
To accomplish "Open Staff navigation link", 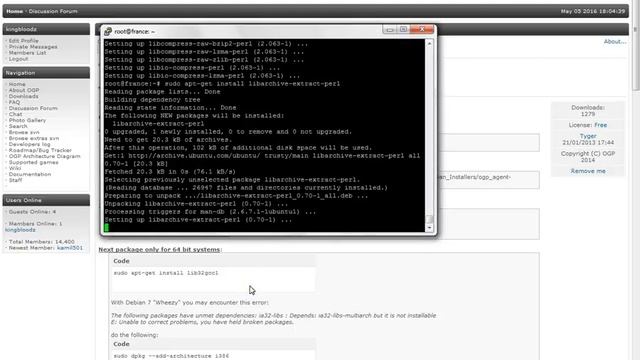I will 16,180.
